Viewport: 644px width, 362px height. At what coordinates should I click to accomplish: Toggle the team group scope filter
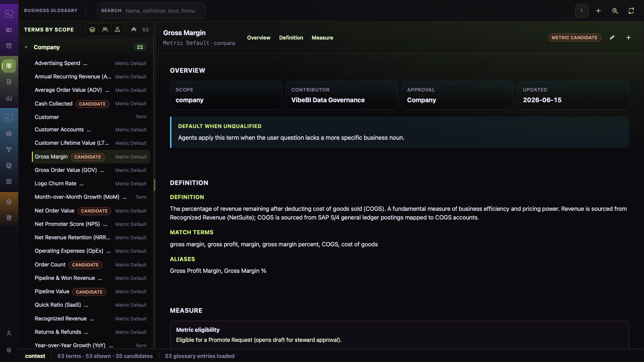[x=105, y=29]
